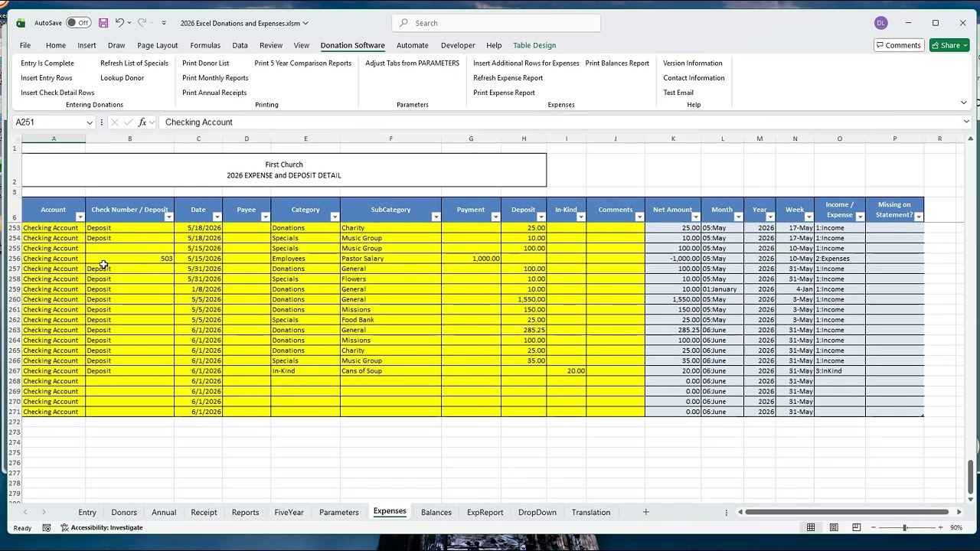Open Customize Quick Access Toolbar arrow
The image size is (980, 551).
point(164,23)
